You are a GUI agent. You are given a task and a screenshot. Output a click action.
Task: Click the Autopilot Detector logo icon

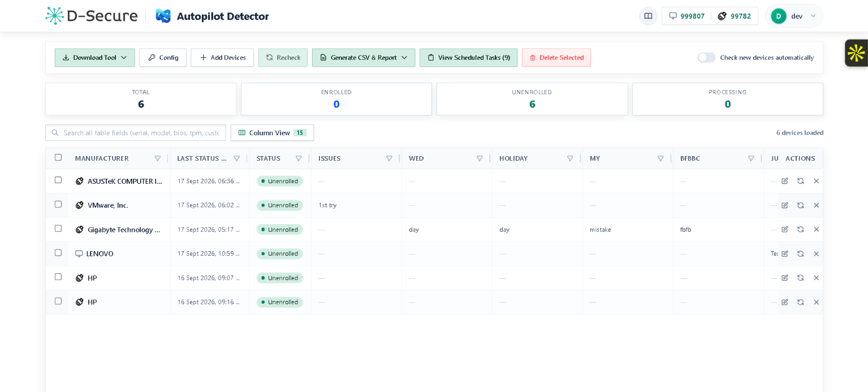pos(163,16)
